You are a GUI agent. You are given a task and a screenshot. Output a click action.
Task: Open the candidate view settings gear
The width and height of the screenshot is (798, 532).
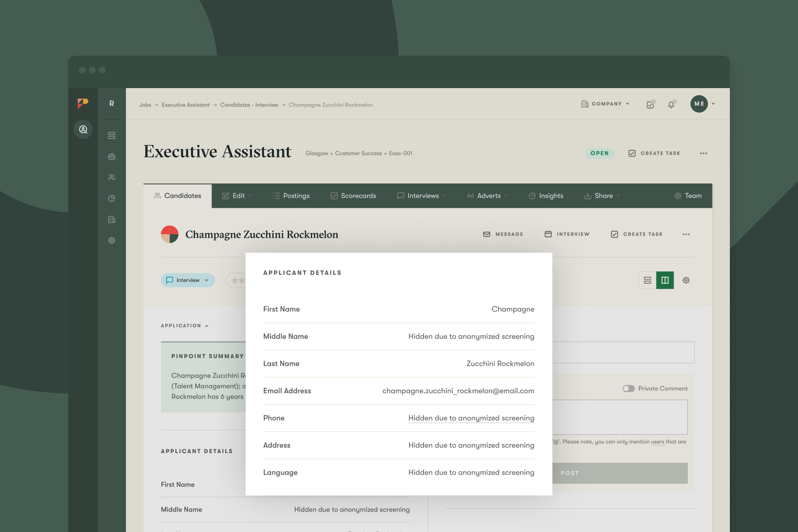686,280
